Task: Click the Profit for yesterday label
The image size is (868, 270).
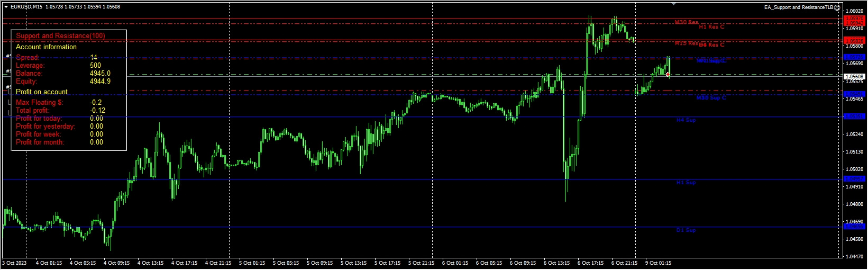Action: [45, 126]
